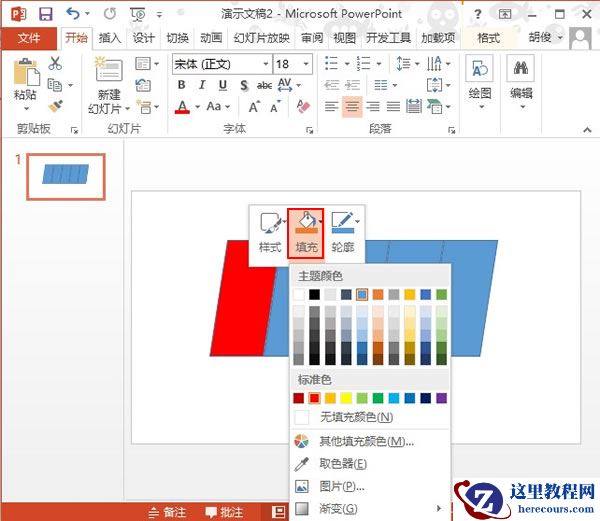Switch to the Insert tab
600x521 pixels.
coord(110,38)
